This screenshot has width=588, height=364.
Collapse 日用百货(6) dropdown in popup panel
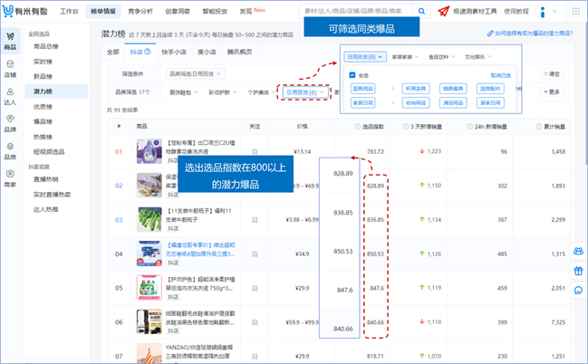click(365, 57)
